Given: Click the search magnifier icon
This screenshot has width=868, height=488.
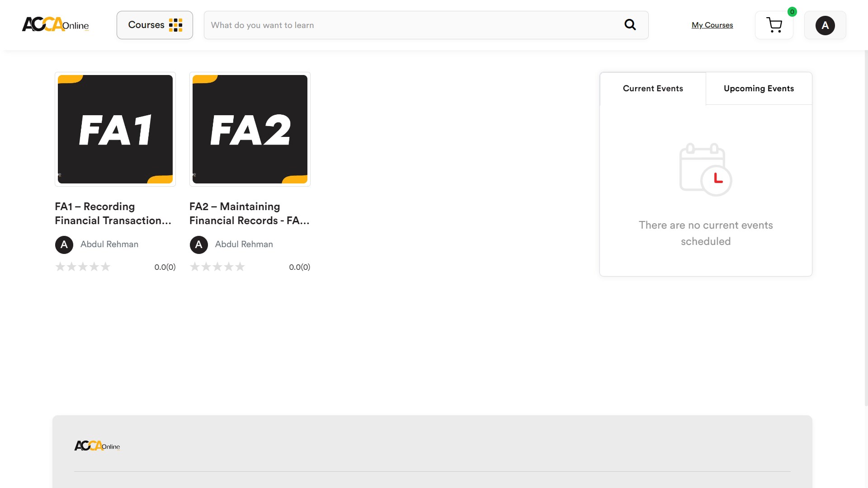Looking at the screenshot, I should tap(630, 25).
